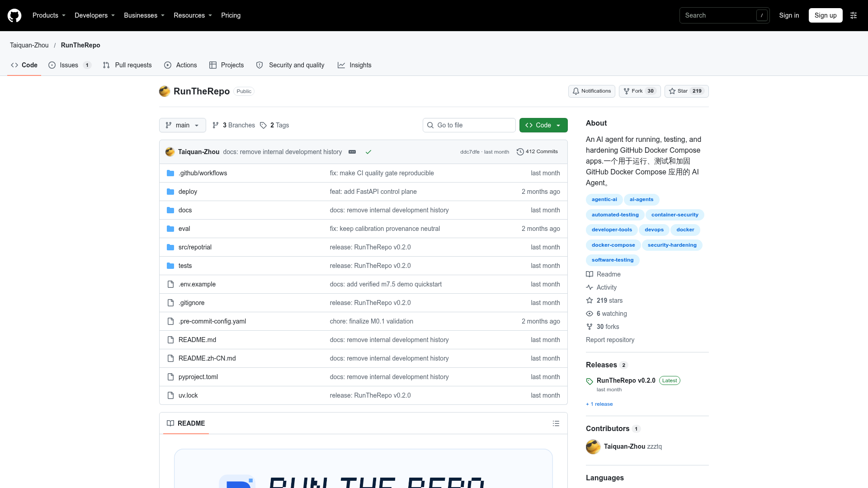The height and width of the screenshot is (488, 868).
Task: Switch to the Insights tab
Action: click(x=354, y=65)
